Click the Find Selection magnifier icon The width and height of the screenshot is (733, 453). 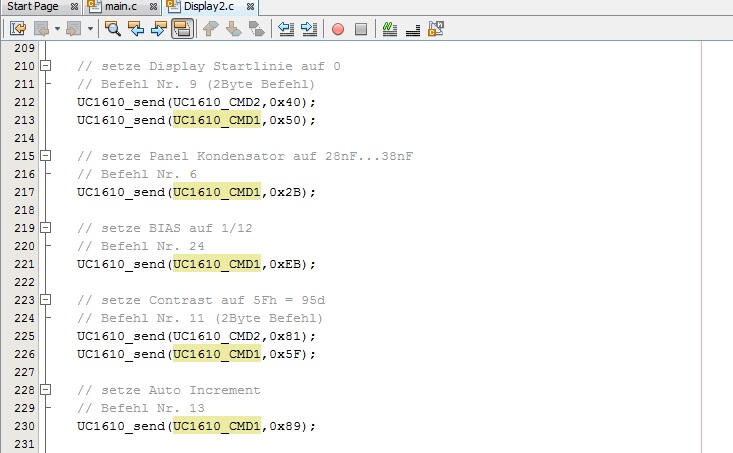pos(113,29)
